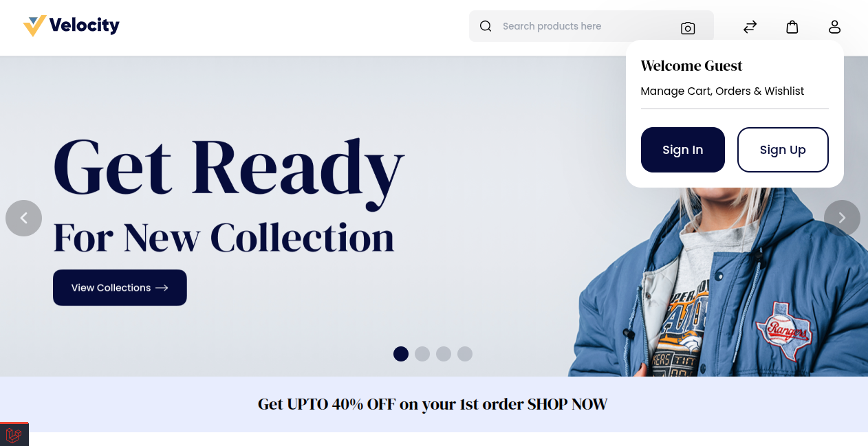
Task: Click the Velocity logo
Action: (x=71, y=26)
